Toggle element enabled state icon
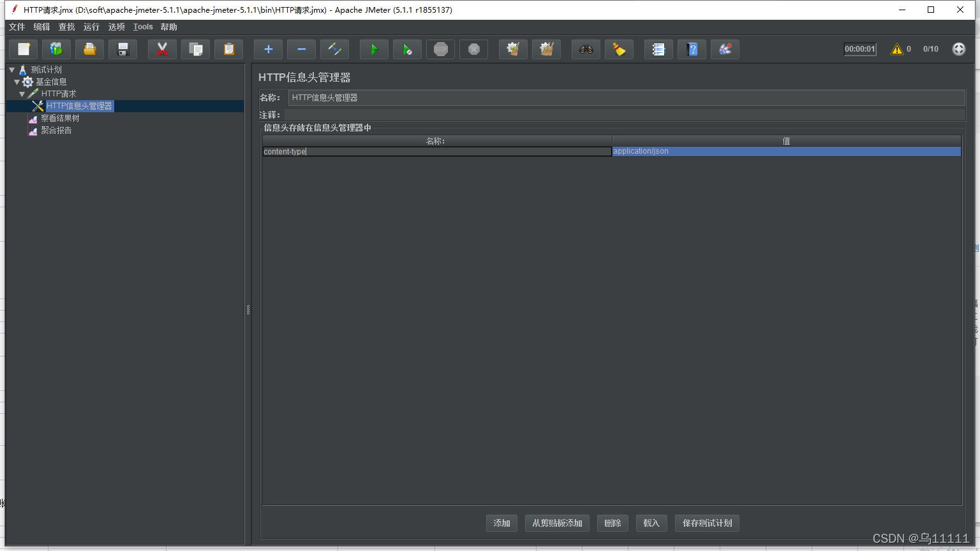Image resolution: width=980 pixels, height=551 pixels. (x=334, y=49)
